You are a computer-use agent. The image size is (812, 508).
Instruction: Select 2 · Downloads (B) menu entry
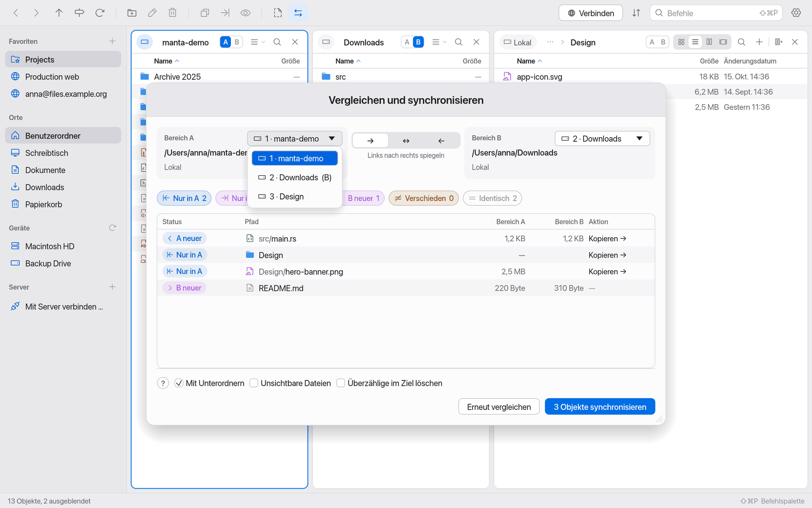click(x=295, y=177)
